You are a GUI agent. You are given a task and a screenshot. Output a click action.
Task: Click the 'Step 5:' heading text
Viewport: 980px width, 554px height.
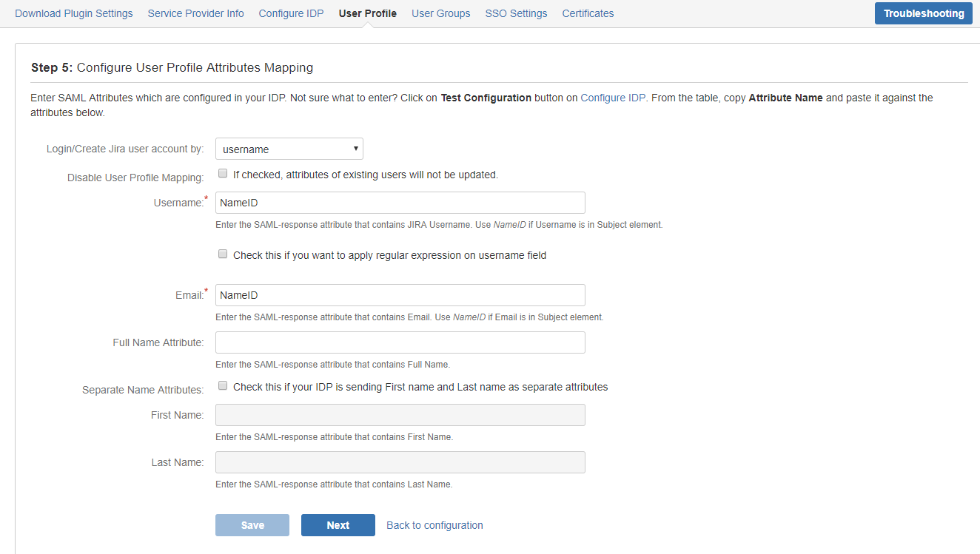coord(52,67)
